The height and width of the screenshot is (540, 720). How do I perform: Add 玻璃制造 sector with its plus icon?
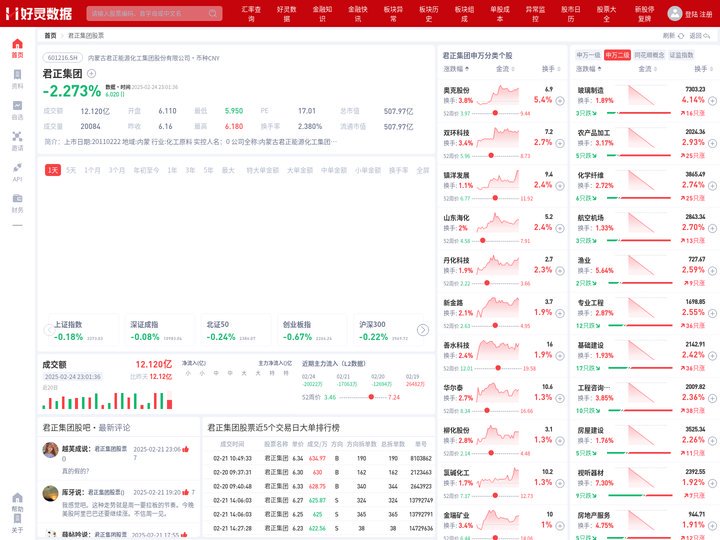(x=712, y=101)
